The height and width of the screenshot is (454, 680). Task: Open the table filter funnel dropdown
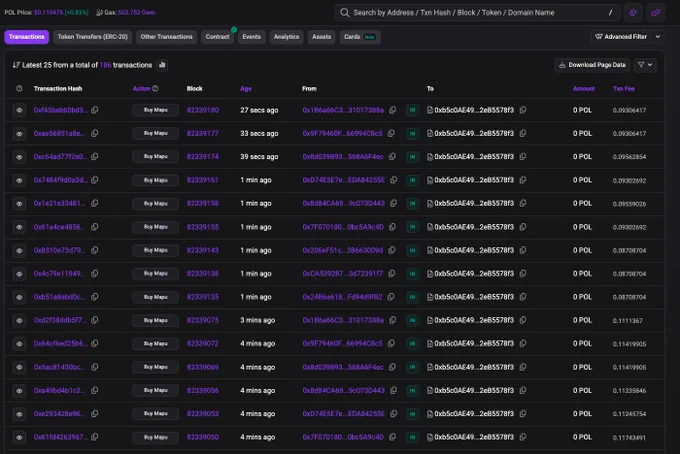pyautogui.click(x=645, y=65)
